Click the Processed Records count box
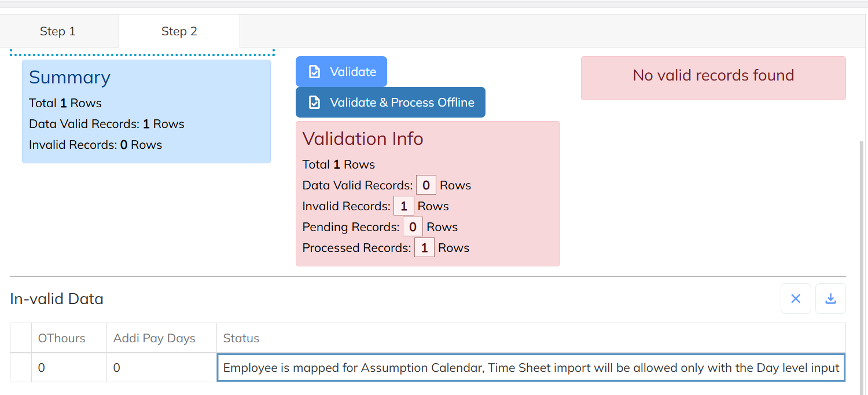This screenshot has width=868, height=395. coord(424,248)
